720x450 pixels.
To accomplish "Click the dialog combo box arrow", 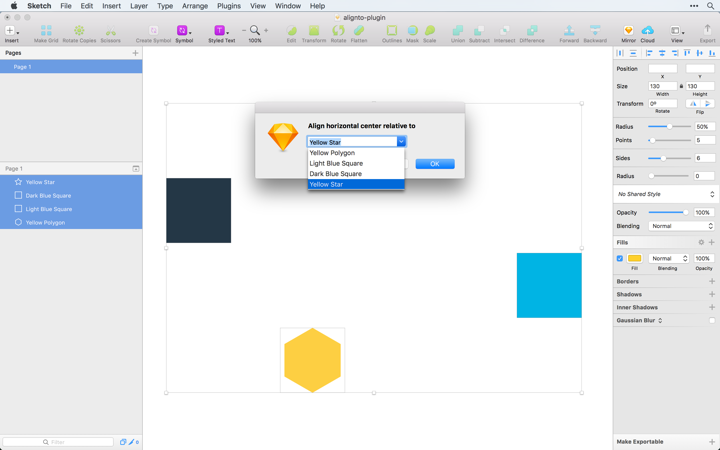I will pyautogui.click(x=401, y=142).
